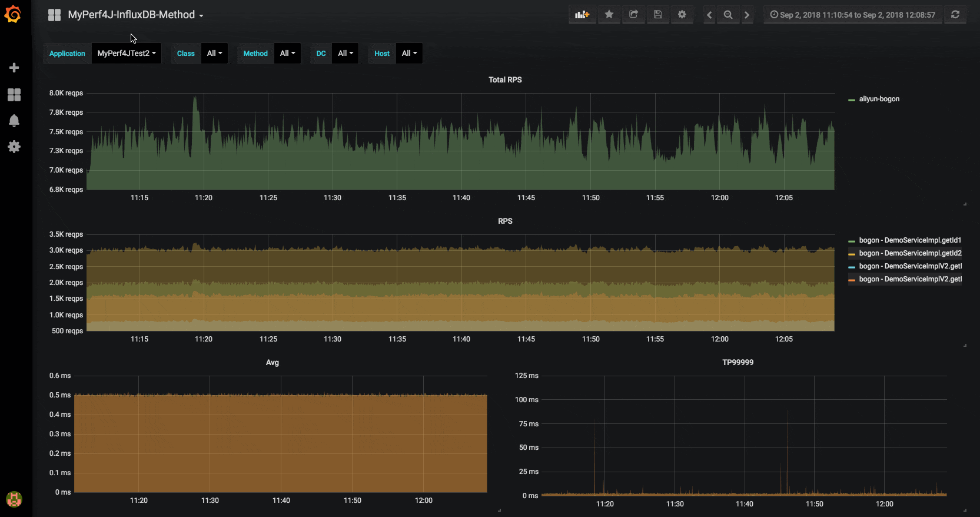Viewport: 980px width, 517px height.
Task: Toggle the DemoServiceImpl.getId1 legend series
Action: tap(905, 240)
